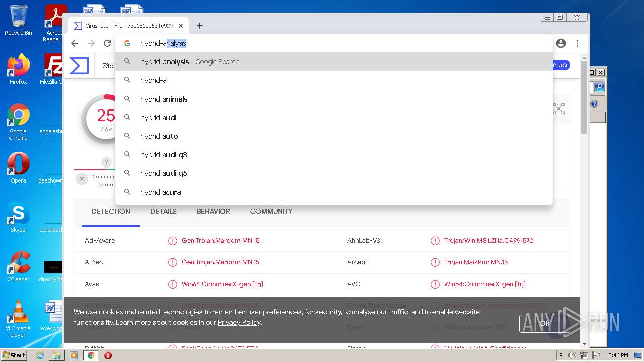Accept cookies with the Ok button

545,323
